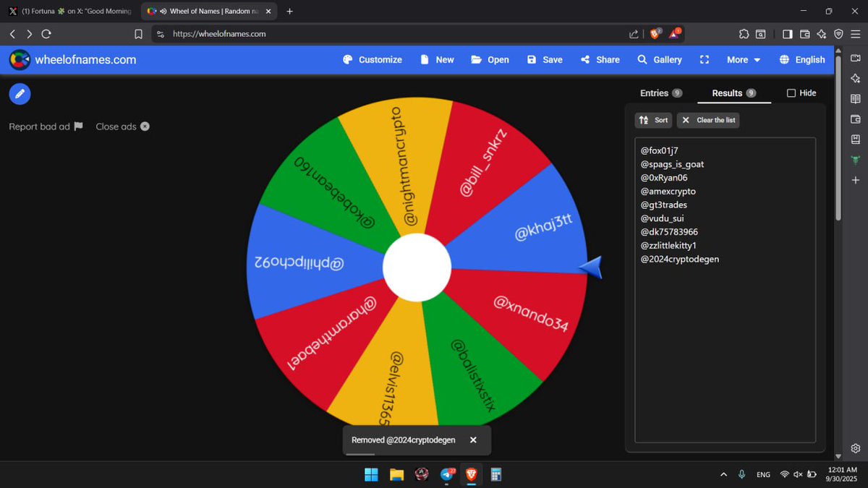Toggle the browser sidebar panel icon
This screenshot has width=868, height=488.
[x=788, y=34]
